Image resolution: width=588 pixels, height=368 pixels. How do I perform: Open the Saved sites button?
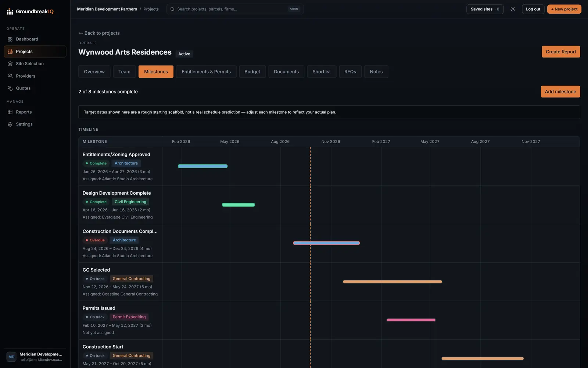pos(485,9)
